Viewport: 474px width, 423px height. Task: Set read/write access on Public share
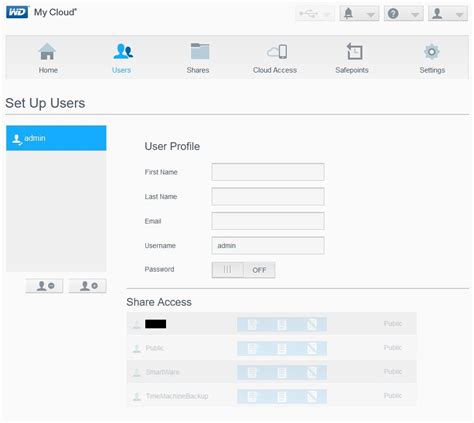(252, 349)
